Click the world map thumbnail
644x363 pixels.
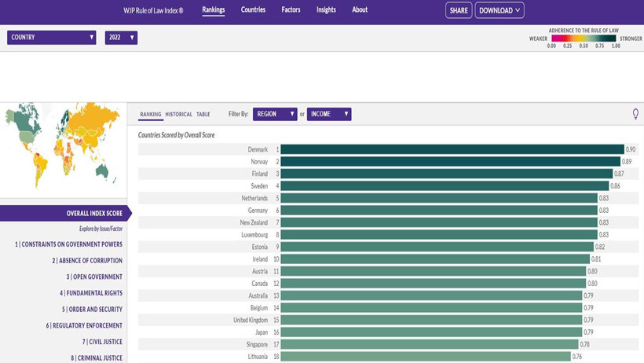(63, 146)
